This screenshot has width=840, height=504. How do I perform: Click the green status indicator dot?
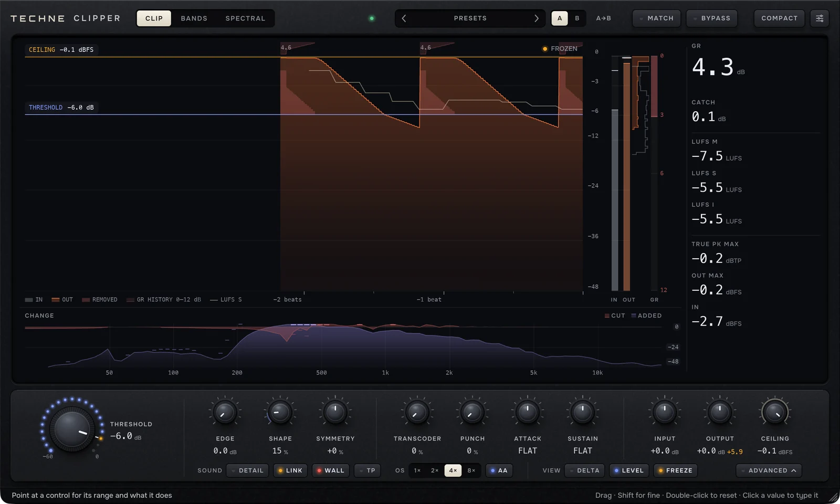(x=372, y=18)
